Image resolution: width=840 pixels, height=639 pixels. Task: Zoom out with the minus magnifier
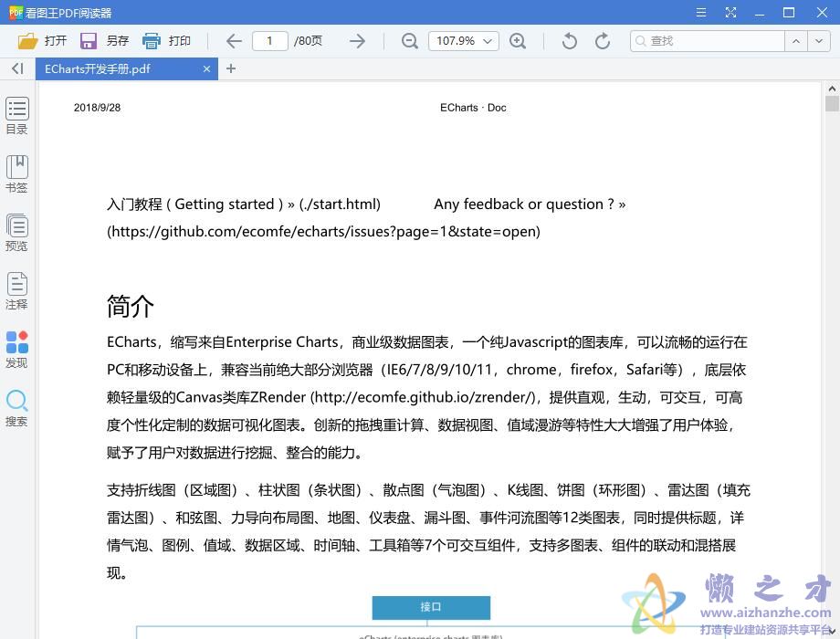(410, 41)
